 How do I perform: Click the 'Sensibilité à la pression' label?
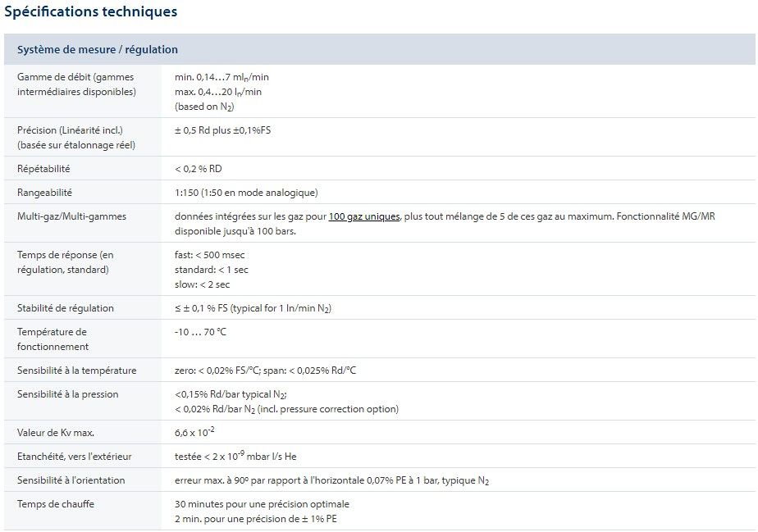[x=68, y=394]
